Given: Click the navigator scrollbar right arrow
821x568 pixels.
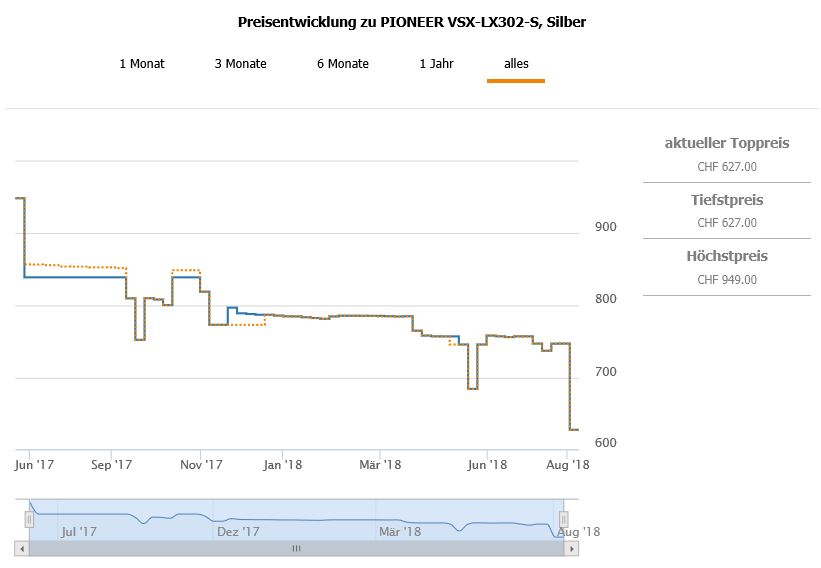Looking at the screenshot, I should point(571,548).
